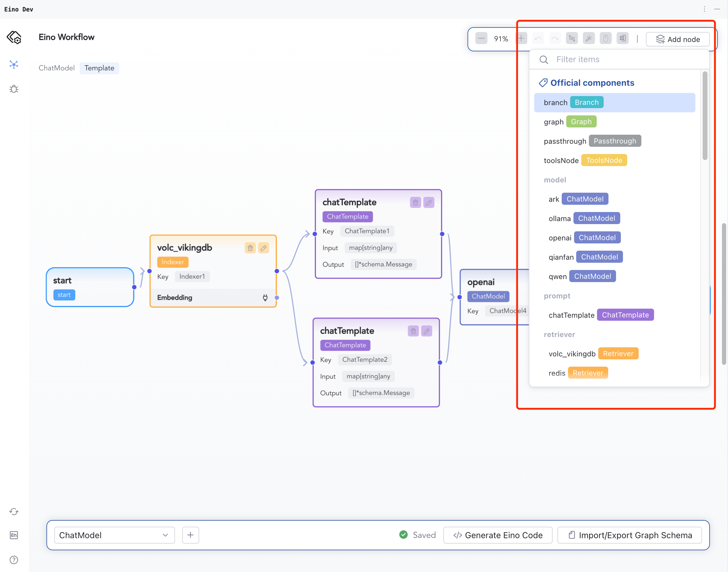Click Generate Eino Code button
The width and height of the screenshot is (728, 572).
click(x=497, y=535)
